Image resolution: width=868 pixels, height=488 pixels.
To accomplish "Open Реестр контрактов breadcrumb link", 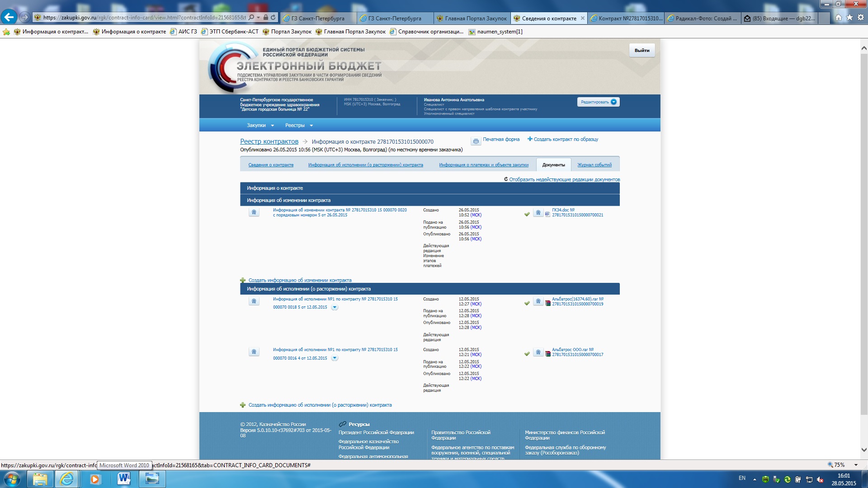I will [269, 141].
